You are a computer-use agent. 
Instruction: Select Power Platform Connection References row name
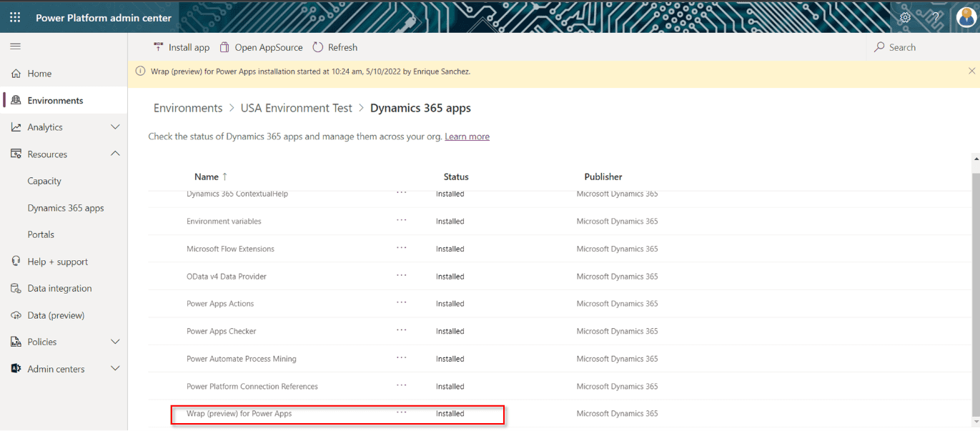point(252,387)
